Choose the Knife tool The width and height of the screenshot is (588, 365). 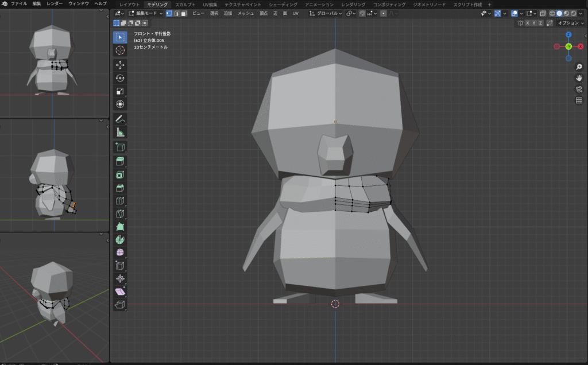(120, 213)
